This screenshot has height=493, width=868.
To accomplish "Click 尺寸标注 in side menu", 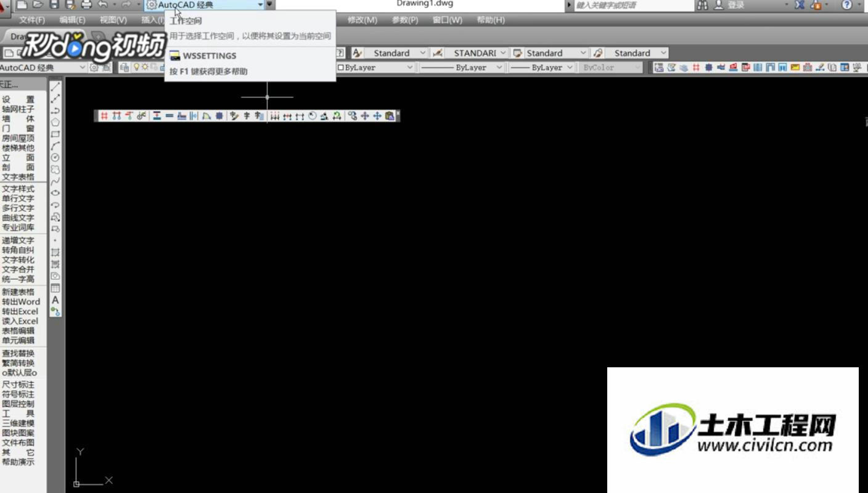I will point(18,385).
